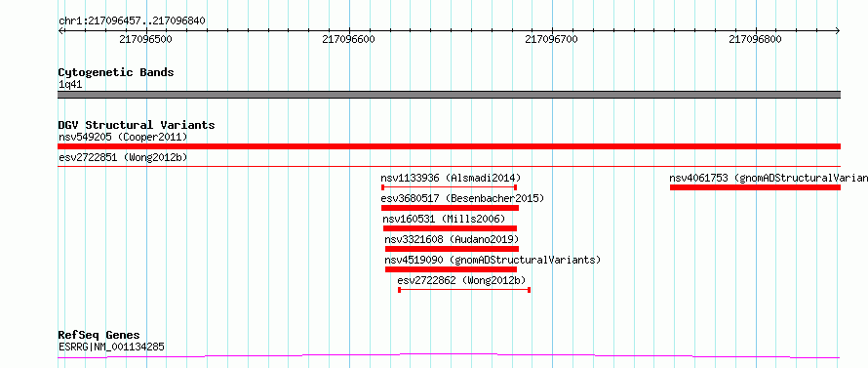
Task: Click the red nsv4519090 variant bar
Action: pos(452,269)
